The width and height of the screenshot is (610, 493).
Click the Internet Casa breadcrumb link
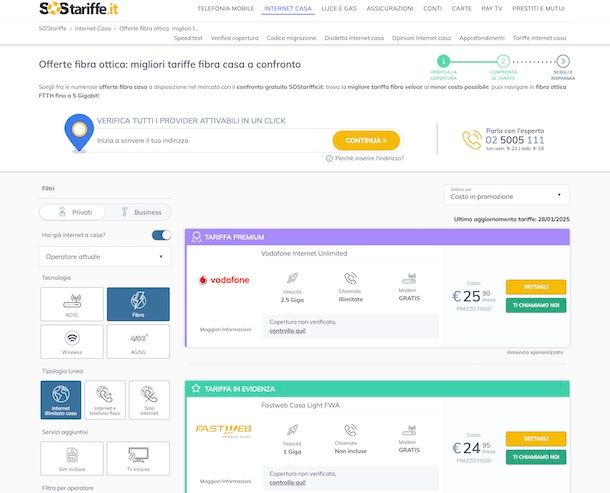93,28
